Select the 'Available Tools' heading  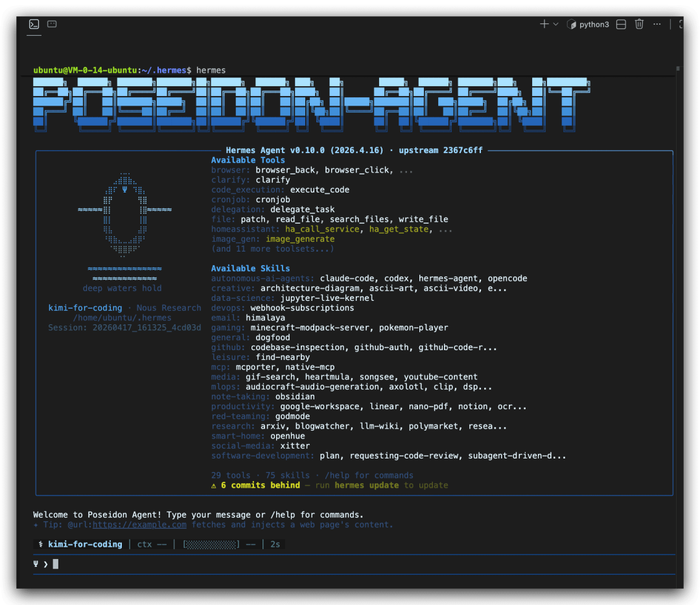pyautogui.click(x=248, y=160)
